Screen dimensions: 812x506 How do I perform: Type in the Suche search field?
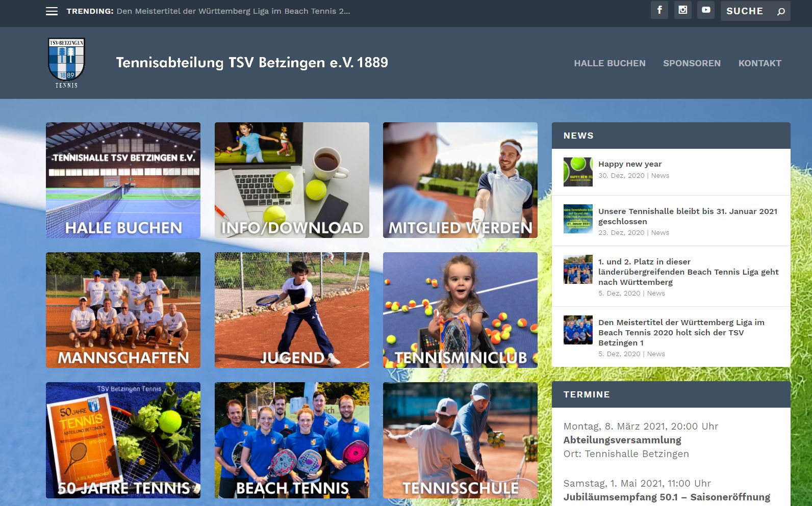point(747,11)
